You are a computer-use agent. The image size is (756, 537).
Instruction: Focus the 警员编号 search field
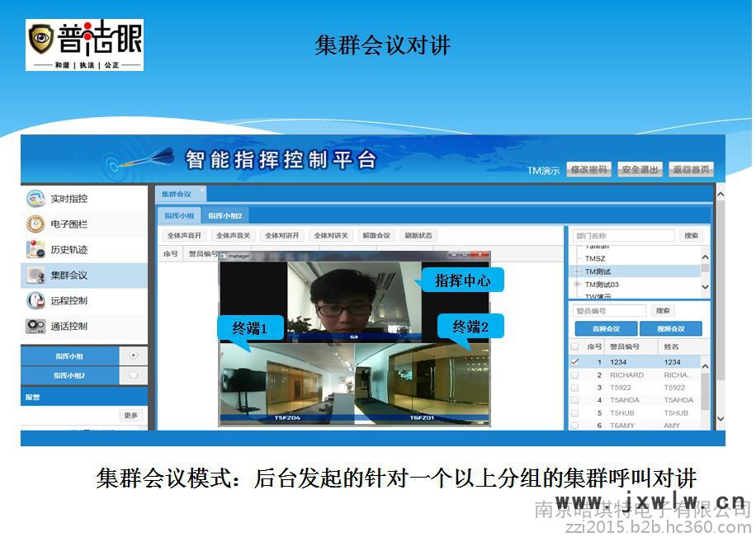click(609, 311)
